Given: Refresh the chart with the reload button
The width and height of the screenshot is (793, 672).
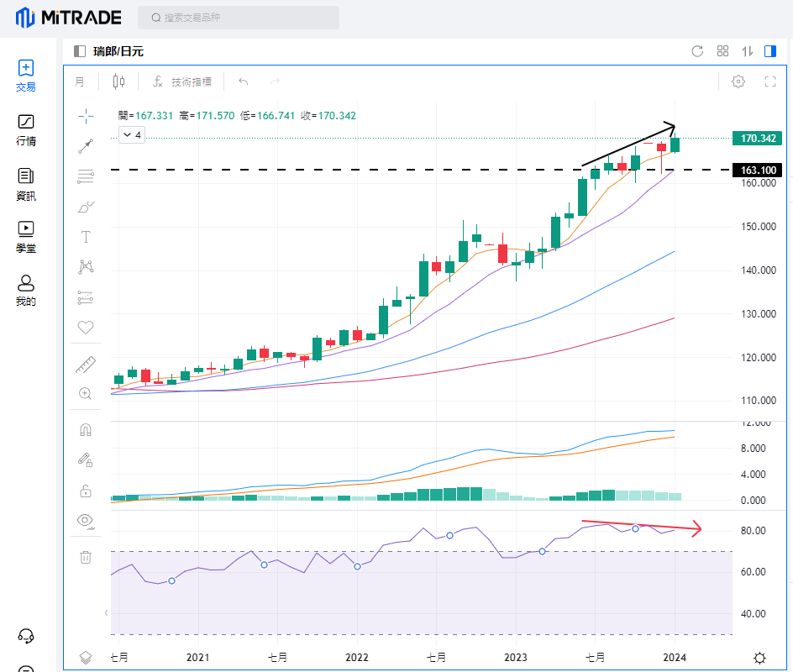Looking at the screenshot, I should [x=697, y=51].
